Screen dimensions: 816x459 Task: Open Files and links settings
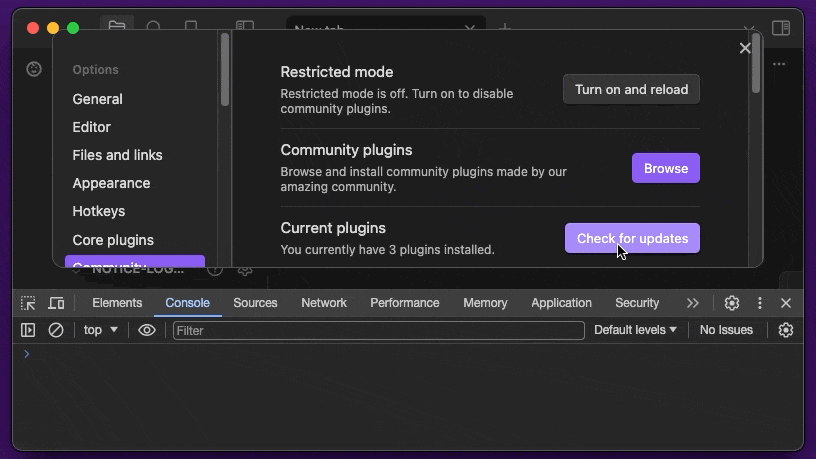[x=117, y=155]
